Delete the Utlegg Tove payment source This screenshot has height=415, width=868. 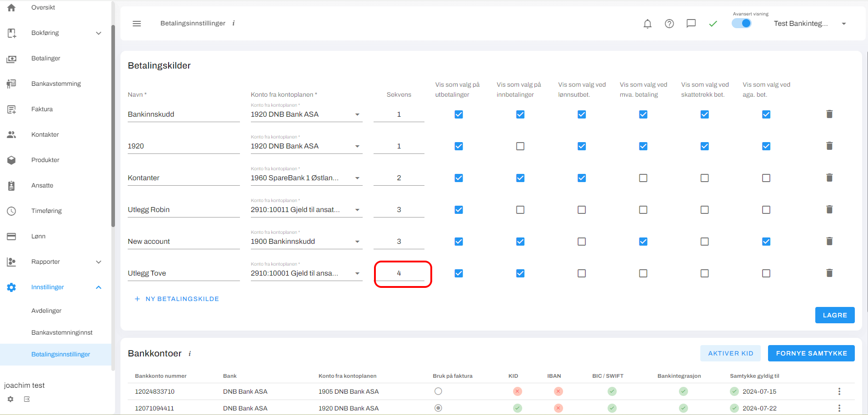(x=829, y=273)
